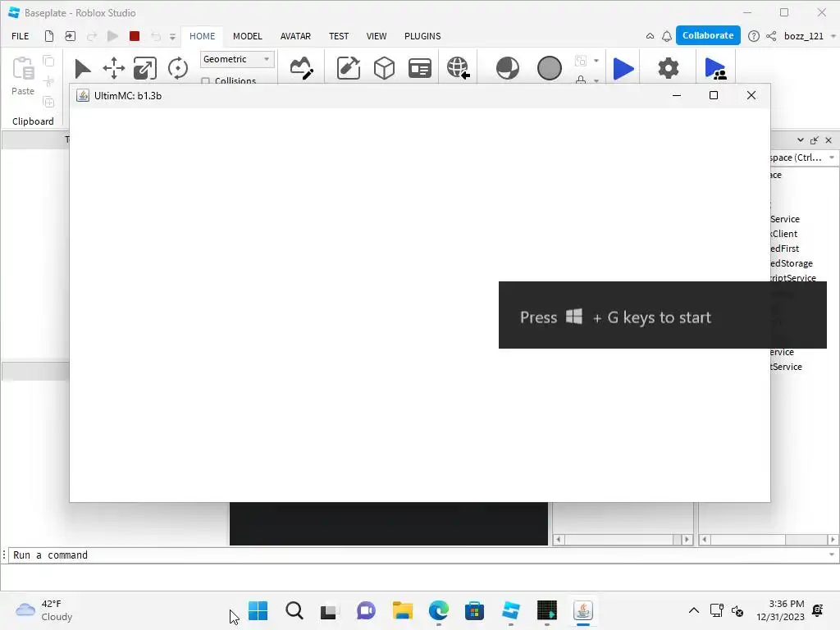This screenshot has width=840, height=630.
Task: Switch to the TEST ribbon tab
Action: coord(339,36)
